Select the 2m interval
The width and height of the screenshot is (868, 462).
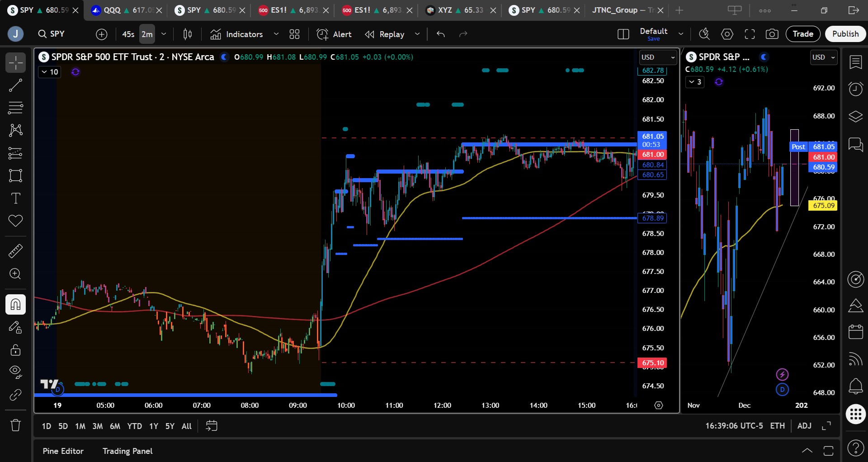pyautogui.click(x=147, y=34)
